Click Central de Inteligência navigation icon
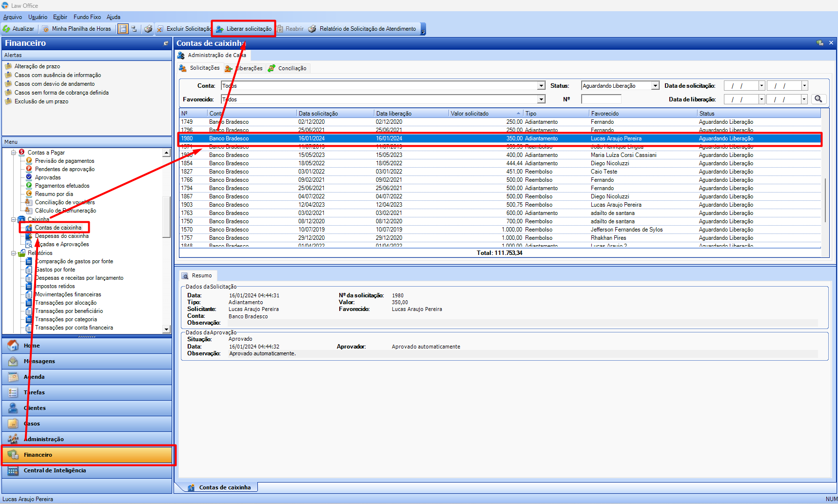838x504 pixels. click(13, 471)
